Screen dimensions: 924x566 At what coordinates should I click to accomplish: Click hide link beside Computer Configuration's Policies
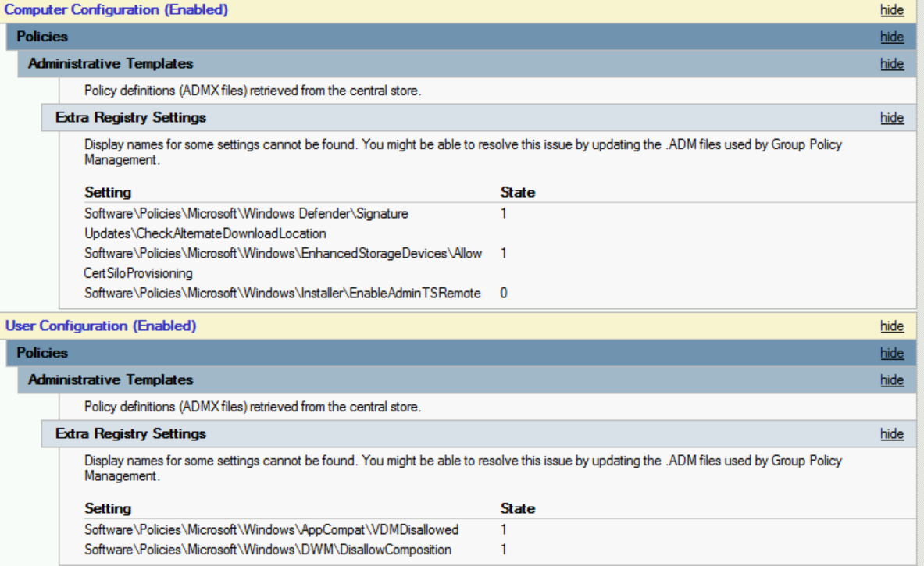(x=892, y=37)
